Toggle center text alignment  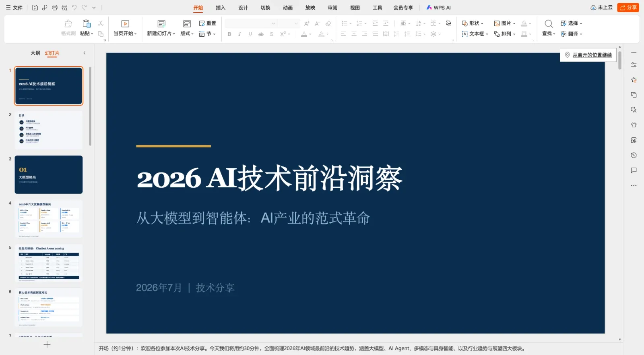[x=354, y=34]
